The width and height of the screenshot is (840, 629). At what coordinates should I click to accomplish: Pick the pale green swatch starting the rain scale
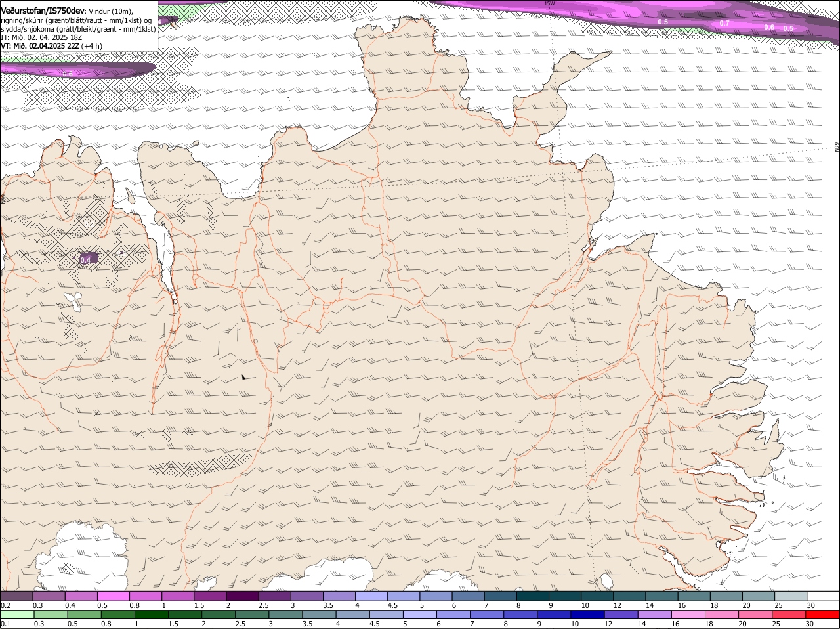click(17, 615)
